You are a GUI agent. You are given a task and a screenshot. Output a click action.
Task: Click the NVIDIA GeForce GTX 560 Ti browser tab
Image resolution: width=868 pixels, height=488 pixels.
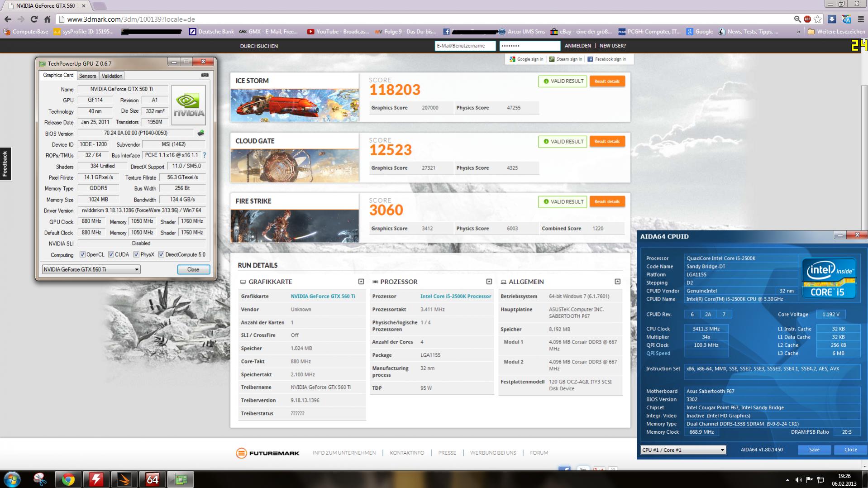[x=47, y=6]
